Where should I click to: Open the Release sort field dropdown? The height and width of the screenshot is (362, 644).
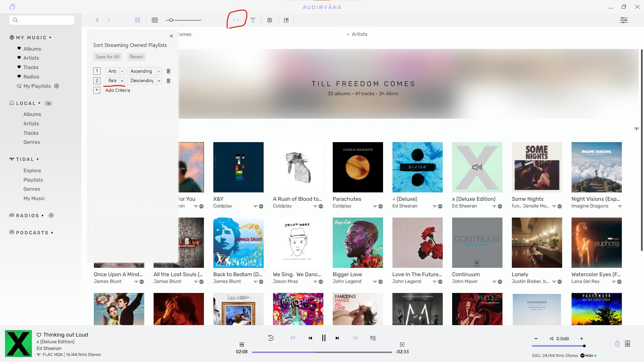coord(115,81)
